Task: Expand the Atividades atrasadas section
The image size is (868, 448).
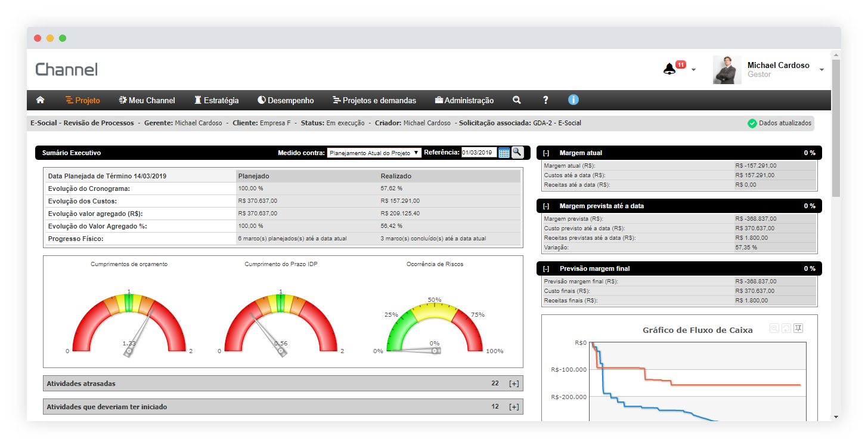Action: coord(513,384)
